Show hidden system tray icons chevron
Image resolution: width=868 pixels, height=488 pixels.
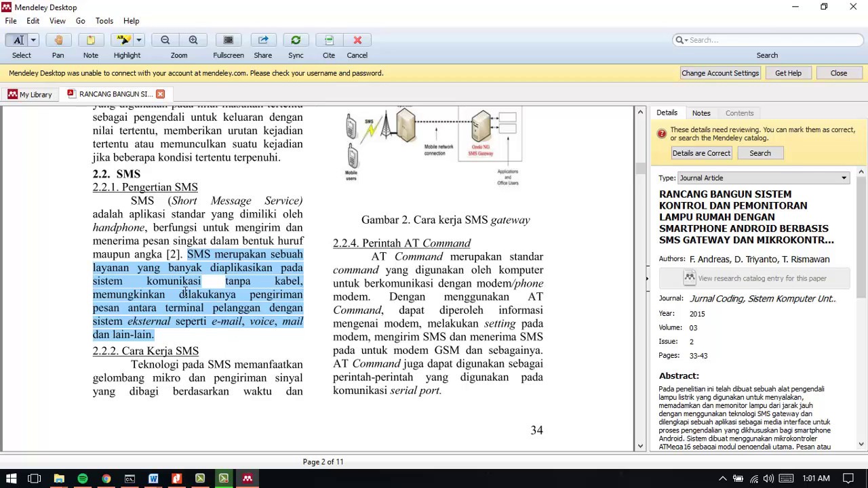coord(723,479)
